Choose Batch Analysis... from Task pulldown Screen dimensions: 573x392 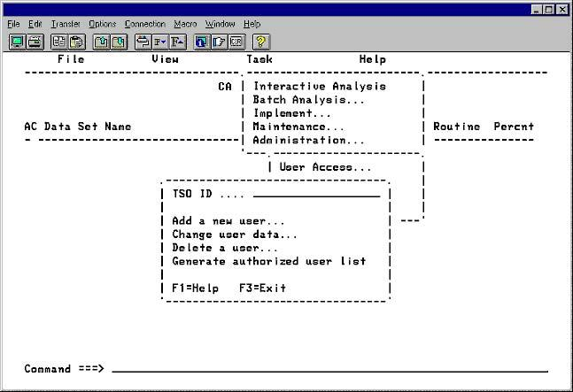pos(309,100)
